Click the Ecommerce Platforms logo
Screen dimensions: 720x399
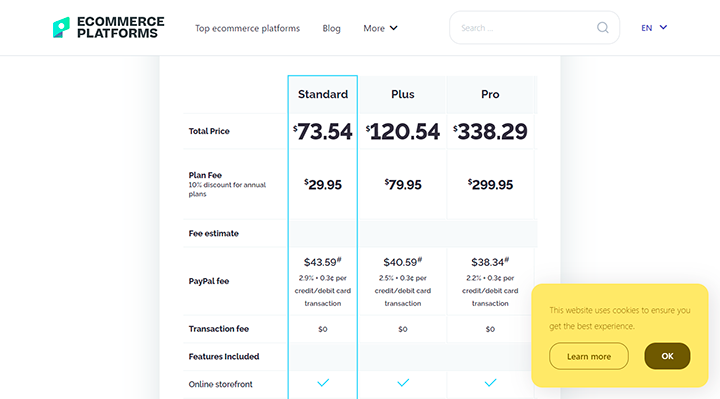point(108,28)
